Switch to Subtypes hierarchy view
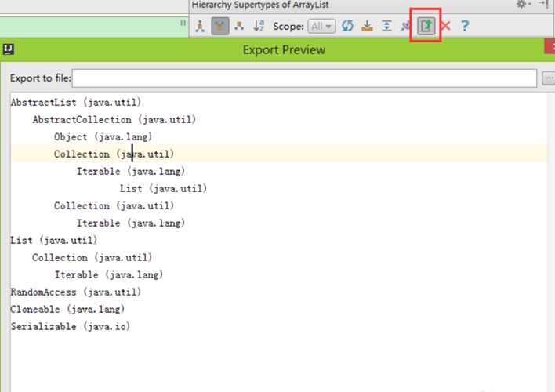The image size is (555, 392). (x=239, y=26)
